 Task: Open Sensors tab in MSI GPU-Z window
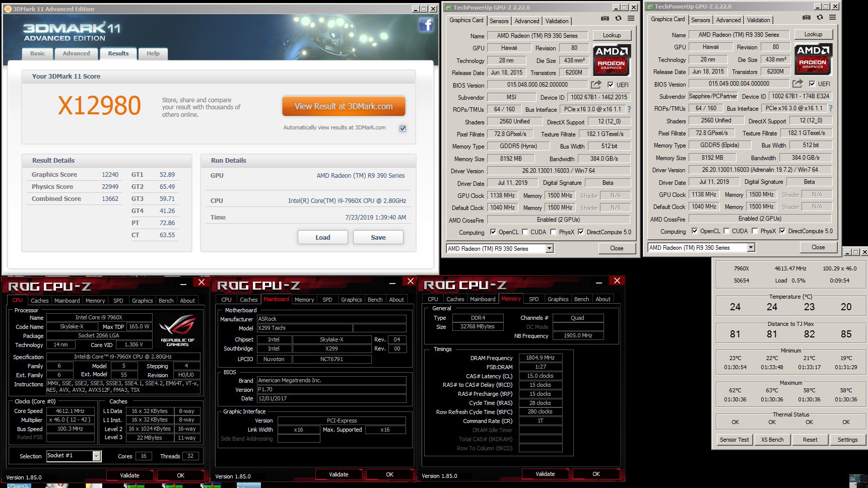pyautogui.click(x=499, y=21)
